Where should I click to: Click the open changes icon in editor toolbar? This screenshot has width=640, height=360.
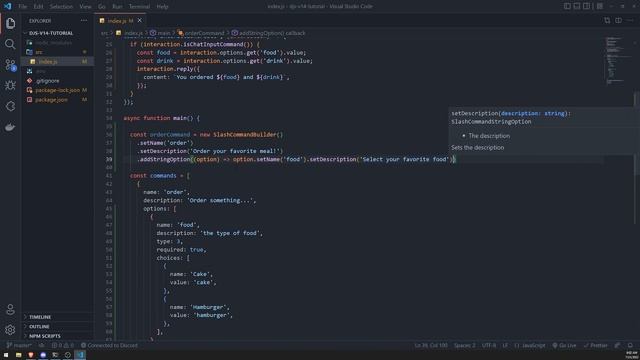click(x=607, y=20)
